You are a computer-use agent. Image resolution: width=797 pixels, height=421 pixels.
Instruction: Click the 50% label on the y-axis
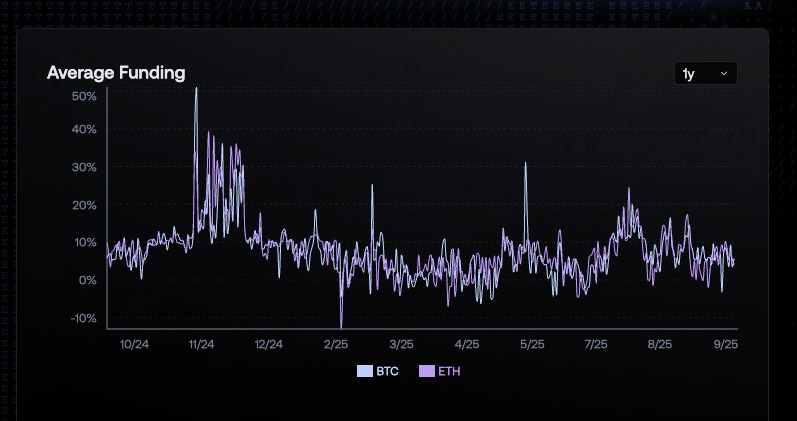[x=84, y=96]
